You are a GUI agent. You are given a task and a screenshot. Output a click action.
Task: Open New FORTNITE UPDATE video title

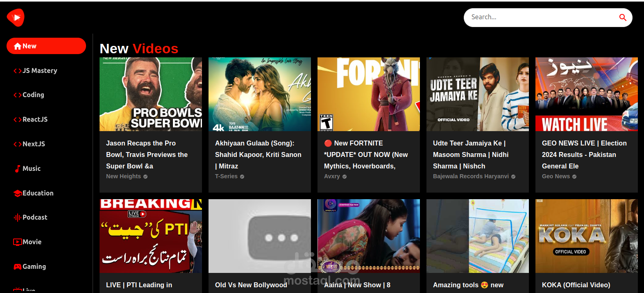pos(366,154)
